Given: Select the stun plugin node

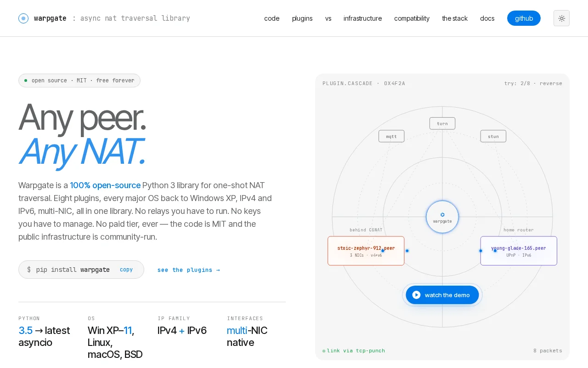Looking at the screenshot, I should (x=493, y=136).
